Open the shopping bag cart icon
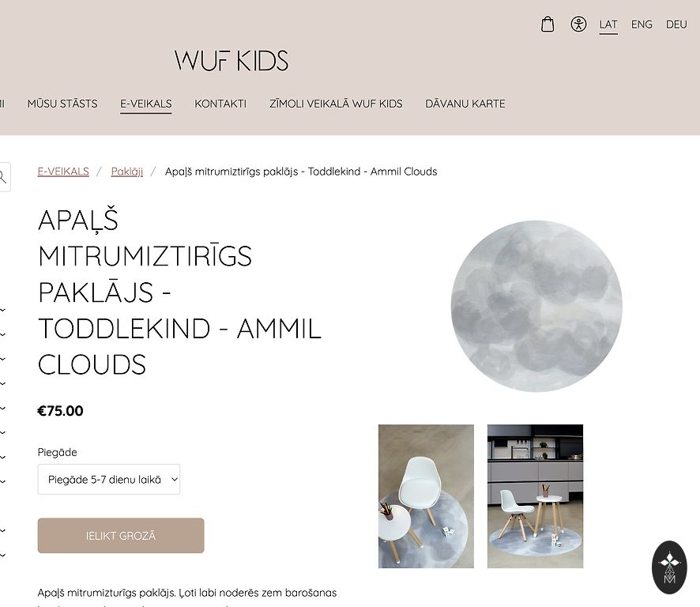The width and height of the screenshot is (700, 607). (x=548, y=25)
